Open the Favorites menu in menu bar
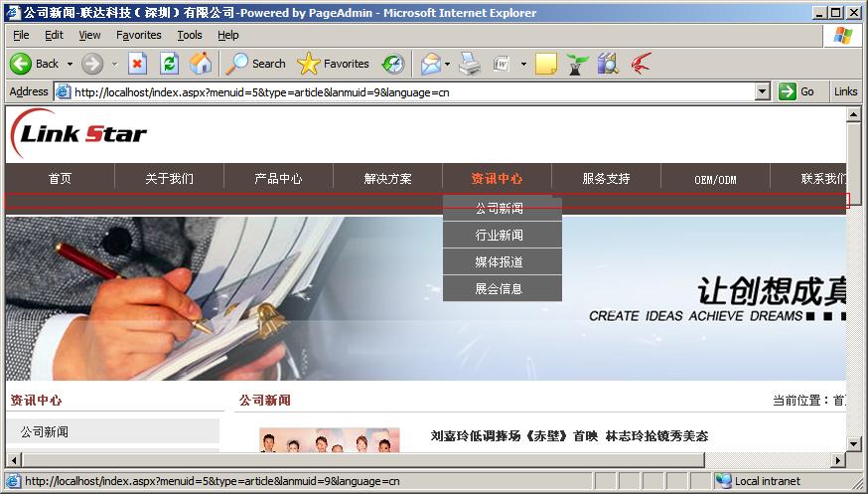This screenshot has width=868, height=494. click(138, 35)
